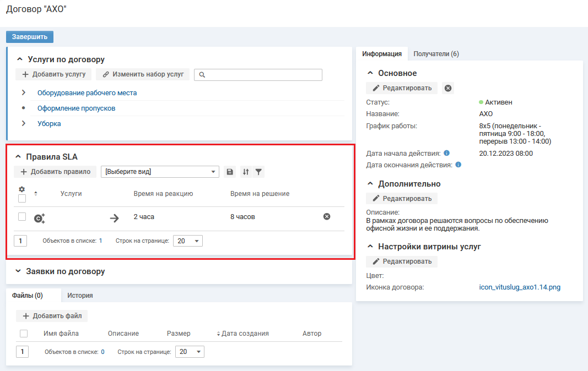The width and height of the screenshot is (588, 371).
Task: Open the [Выберите вид] dropdown
Action: point(160,172)
